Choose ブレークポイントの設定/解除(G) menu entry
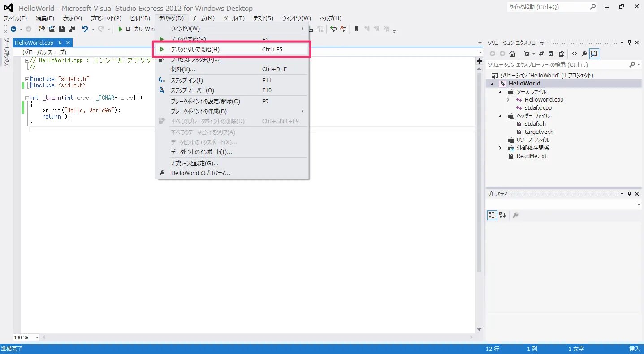The width and height of the screenshot is (644, 354). coord(232,102)
